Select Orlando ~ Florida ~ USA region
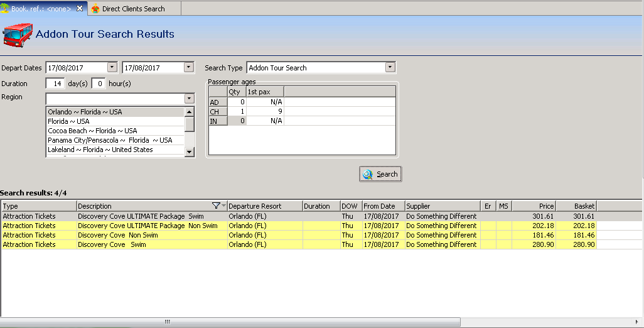644x328 pixels. tap(115, 112)
